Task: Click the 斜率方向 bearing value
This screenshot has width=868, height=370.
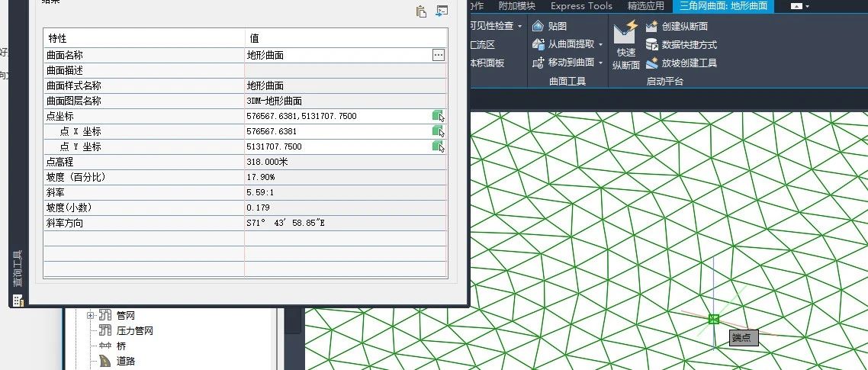Action: point(285,223)
